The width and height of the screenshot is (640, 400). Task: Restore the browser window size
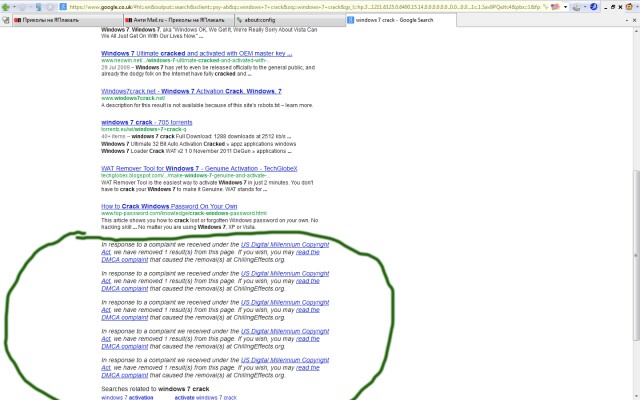point(613,7)
